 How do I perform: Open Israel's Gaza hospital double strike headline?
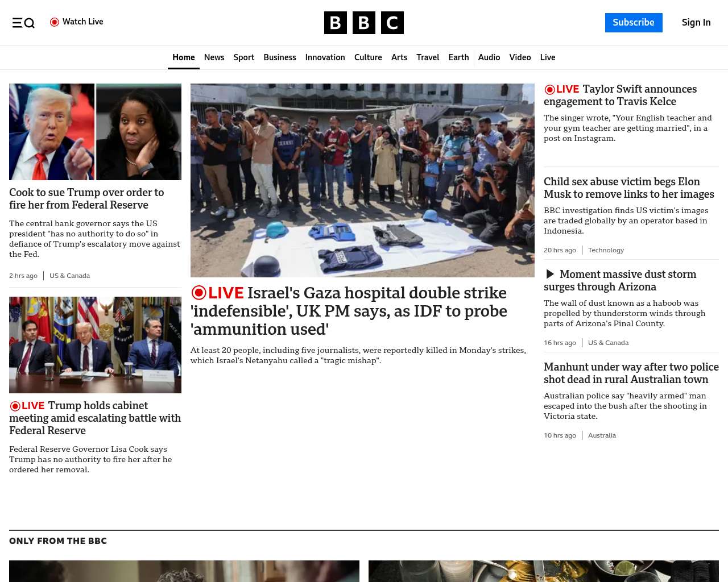(x=349, y=311)
